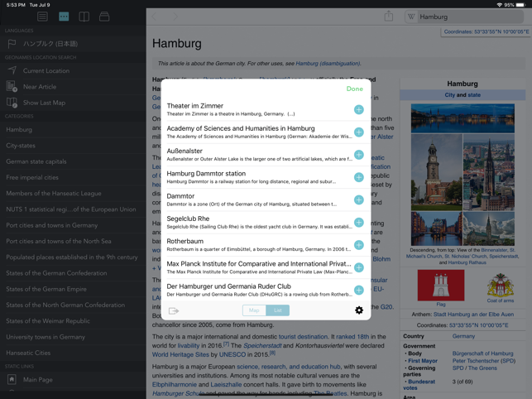Select the Free imperial cities category

coord(73,177)
